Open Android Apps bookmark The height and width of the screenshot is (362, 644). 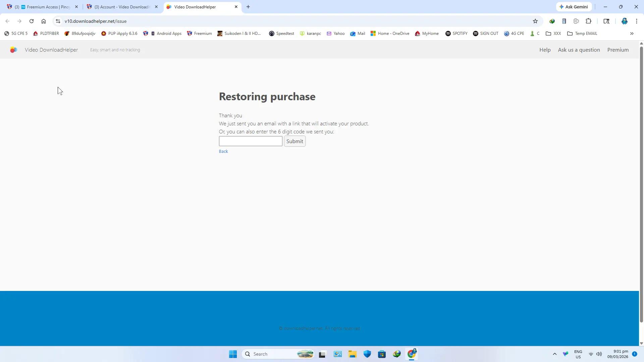pyautogui.click(x=166, y=34)
